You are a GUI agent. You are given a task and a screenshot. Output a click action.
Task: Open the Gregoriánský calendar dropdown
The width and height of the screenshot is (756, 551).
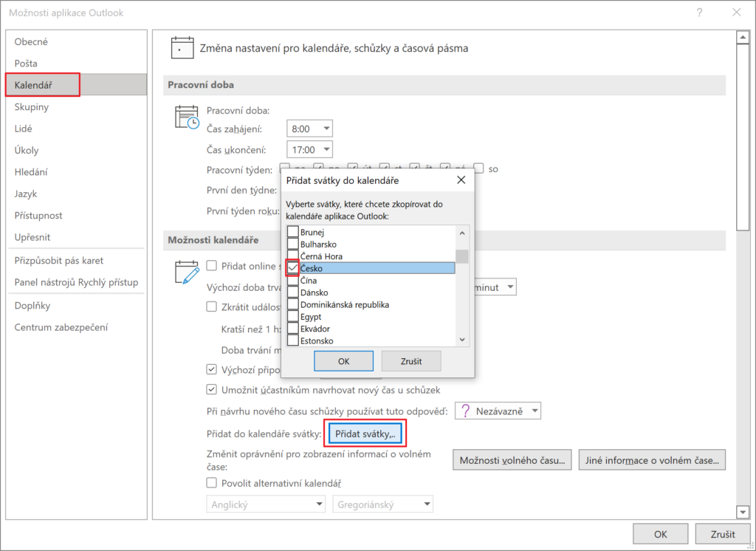click(x=383, y=504)
